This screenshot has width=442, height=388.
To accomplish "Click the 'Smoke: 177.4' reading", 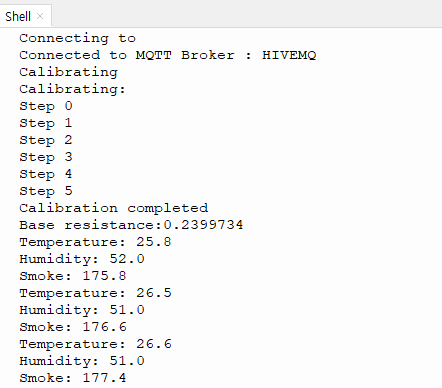I will [73, 378].
